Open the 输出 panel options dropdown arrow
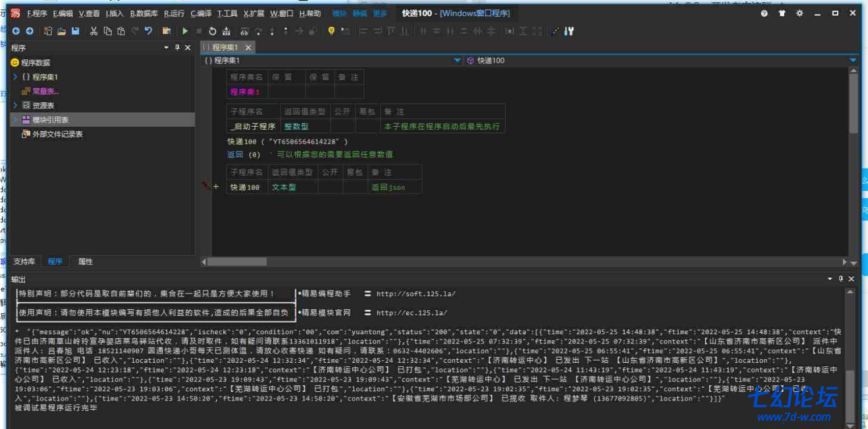 (830, 279)
